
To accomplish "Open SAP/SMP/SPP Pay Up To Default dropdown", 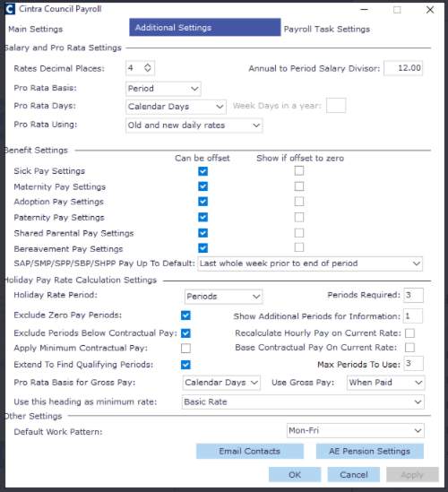I will (x=310, y=263).
